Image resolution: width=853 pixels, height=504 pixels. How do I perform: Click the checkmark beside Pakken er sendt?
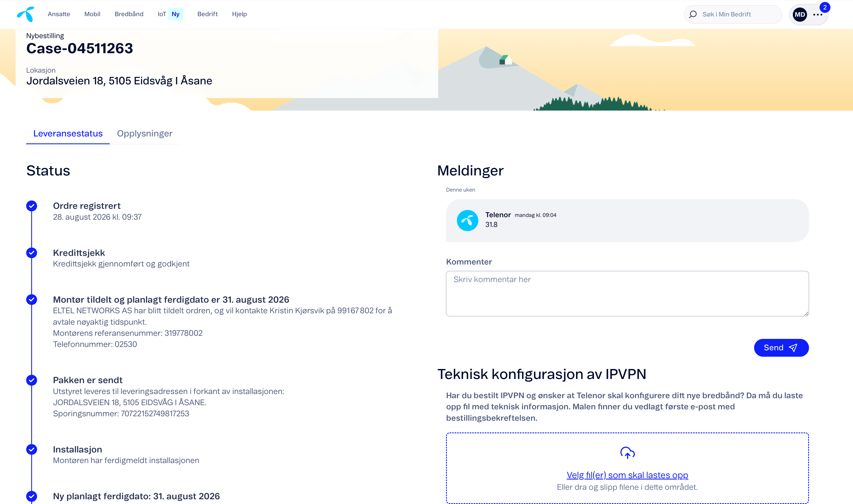31,380
